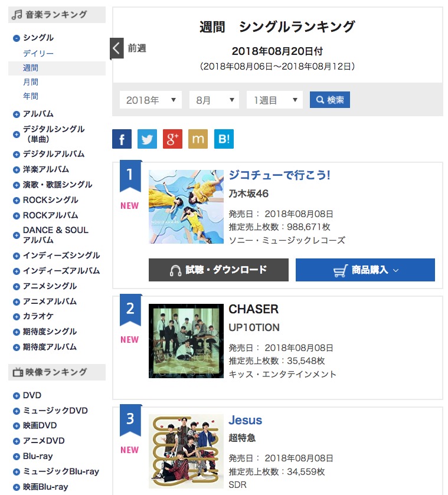The width and height of the screenshot is (448, 495).
Task: Click the 試聴・ダウンロード button
Action: [218, 270]
